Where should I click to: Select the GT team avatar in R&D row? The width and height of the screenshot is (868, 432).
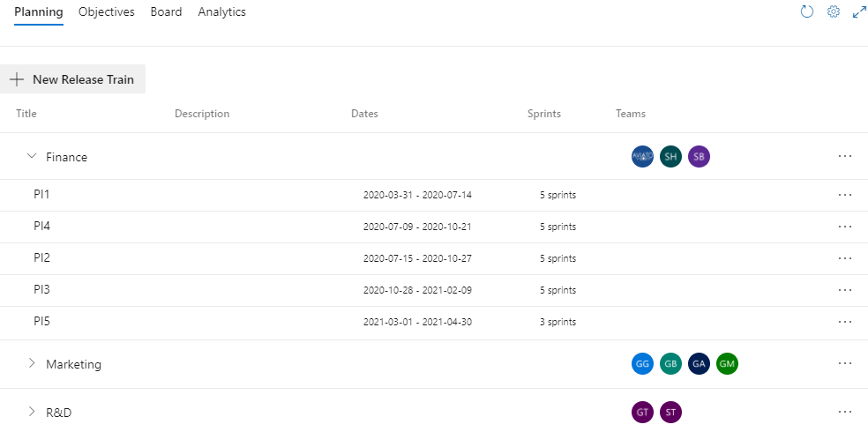click(x=642, y=412)
